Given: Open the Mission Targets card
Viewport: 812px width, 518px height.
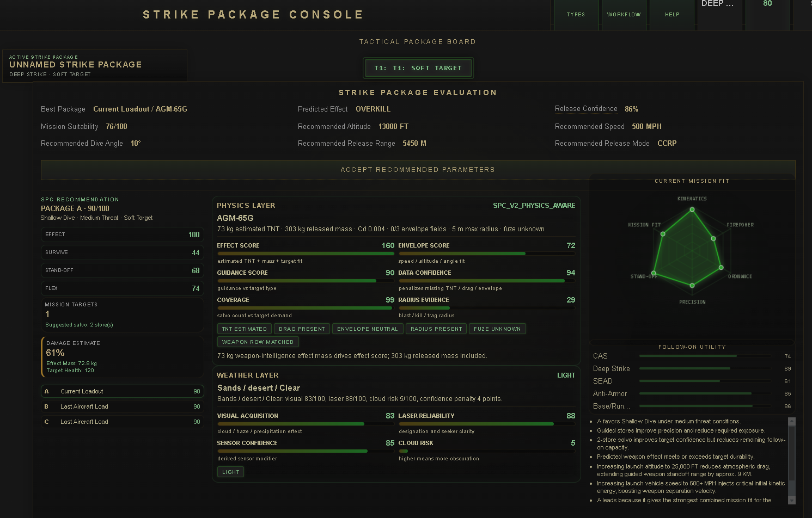Looking at the screenshot, I should pos(123,314).
